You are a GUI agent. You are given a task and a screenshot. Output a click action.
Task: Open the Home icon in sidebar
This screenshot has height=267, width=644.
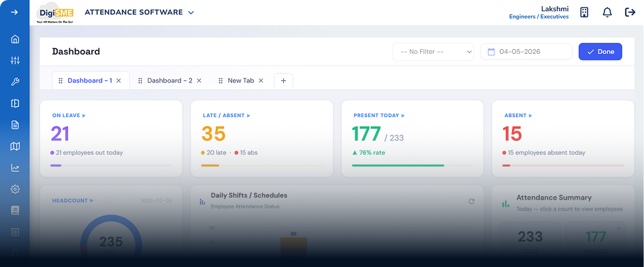(x=15, y=40)
